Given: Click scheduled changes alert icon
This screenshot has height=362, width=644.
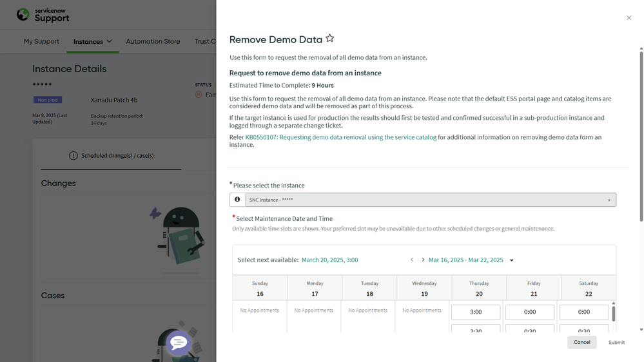Looking at the screenshot, I should tap(73, 155).
